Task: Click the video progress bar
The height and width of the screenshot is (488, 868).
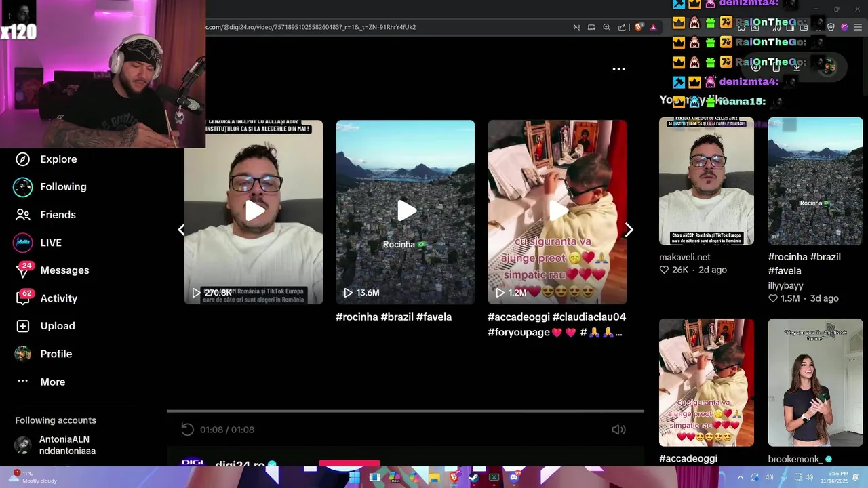Action: tap(406, 411)
